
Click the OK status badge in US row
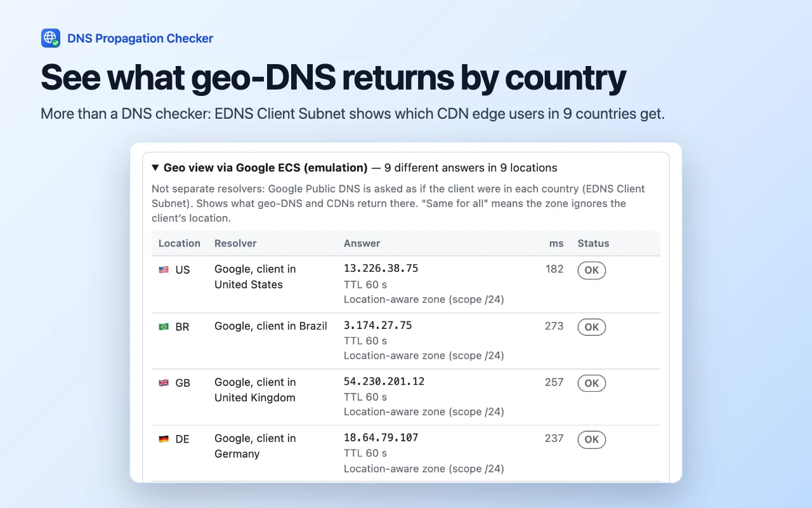(x=591, y=271)
